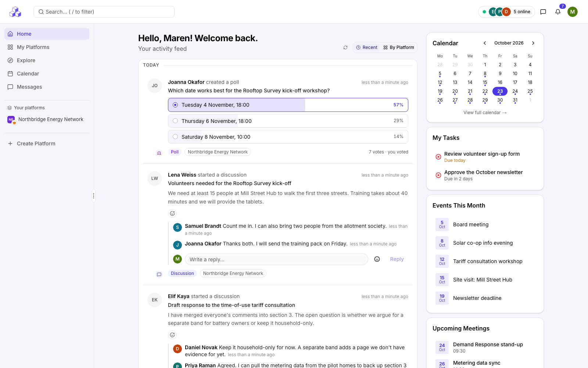Open the notifications bell
This screenshot has height=368, width=588.
click(558, 12)
